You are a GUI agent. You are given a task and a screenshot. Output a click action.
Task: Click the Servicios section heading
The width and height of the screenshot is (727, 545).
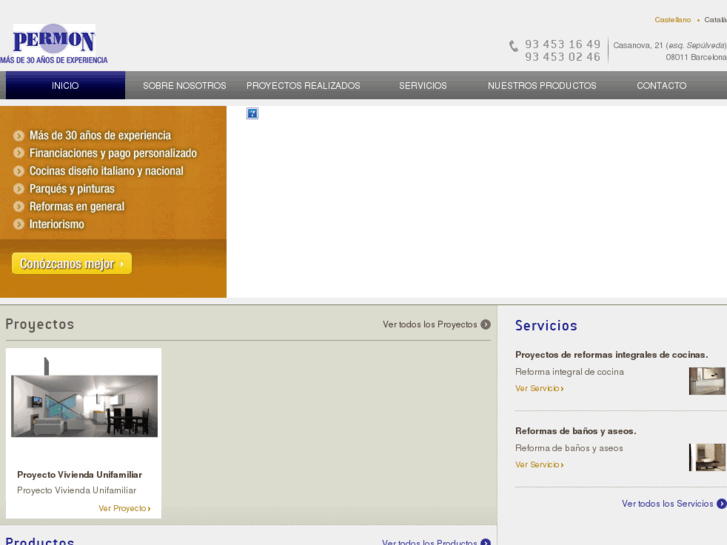pos(546,325)
